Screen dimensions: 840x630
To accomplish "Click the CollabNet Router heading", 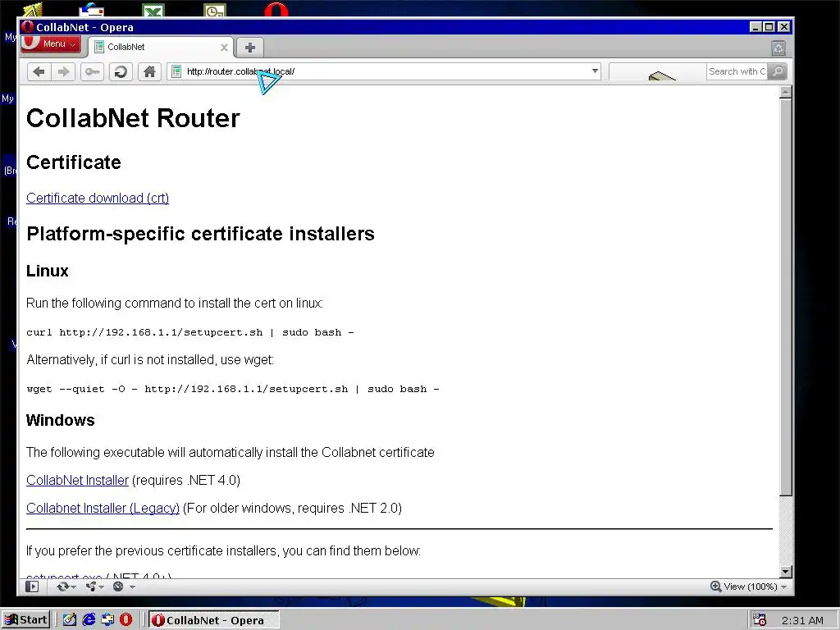I will pyautogui.click(x=133, y=118).
